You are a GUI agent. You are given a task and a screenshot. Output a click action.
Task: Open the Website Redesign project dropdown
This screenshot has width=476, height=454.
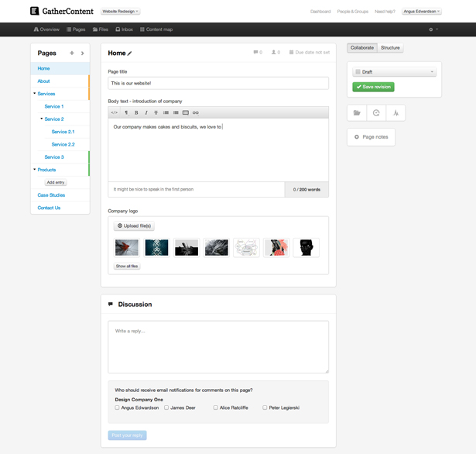[121, 12]
